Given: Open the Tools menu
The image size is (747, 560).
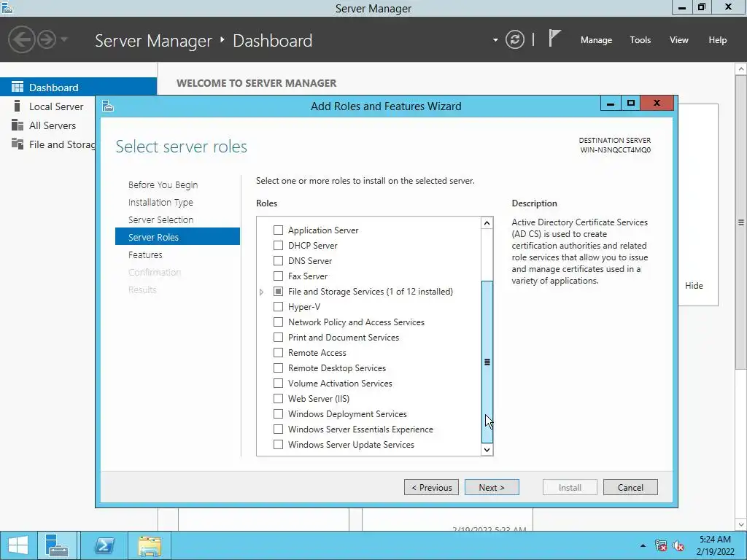Looking at the screenshot, I should (x=640, y=40).
